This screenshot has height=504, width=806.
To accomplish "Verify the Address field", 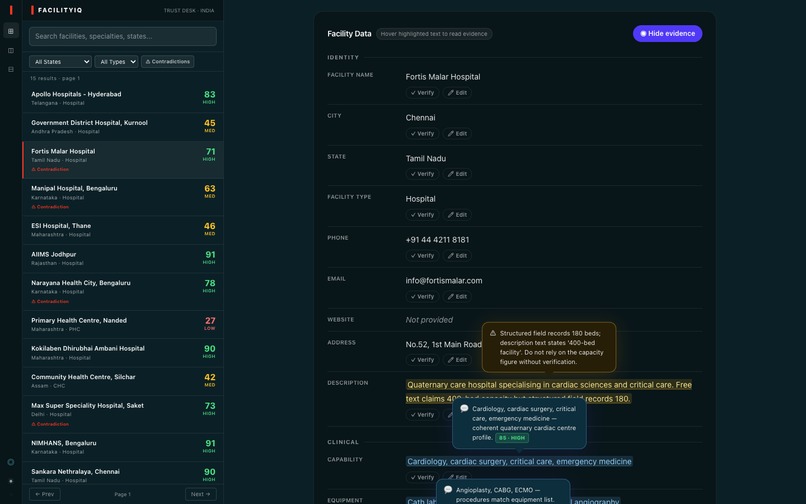I will point(422,360).
